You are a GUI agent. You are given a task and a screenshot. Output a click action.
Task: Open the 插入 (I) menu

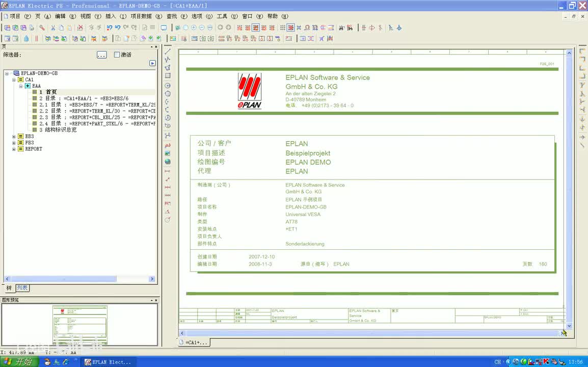pyautogui.click(x=116, y=16)
